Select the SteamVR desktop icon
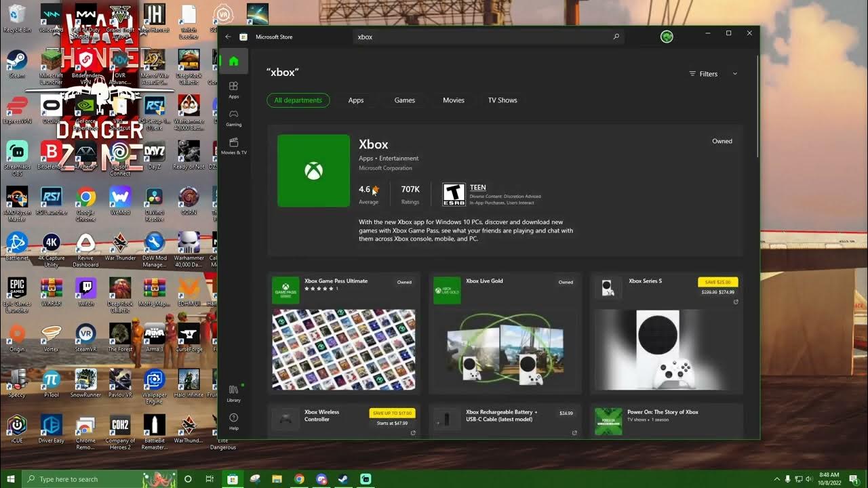The width and height of the screenshot is (868, 488). (85, 338)
